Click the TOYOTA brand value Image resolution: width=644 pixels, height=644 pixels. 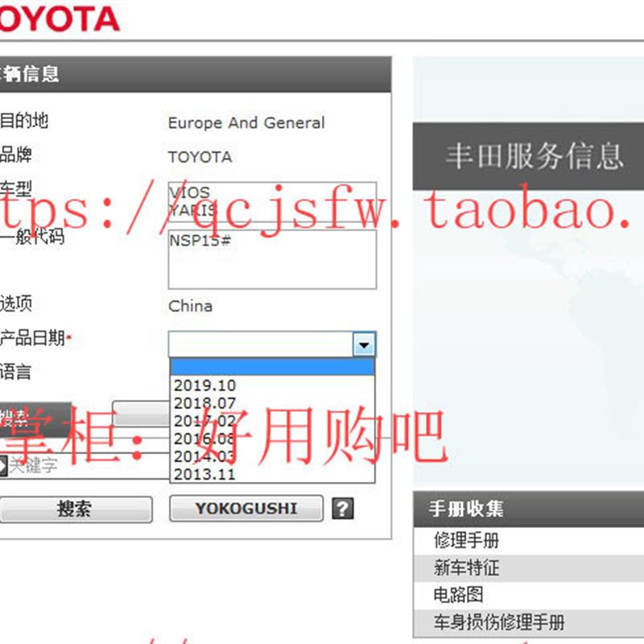(200, 157)
